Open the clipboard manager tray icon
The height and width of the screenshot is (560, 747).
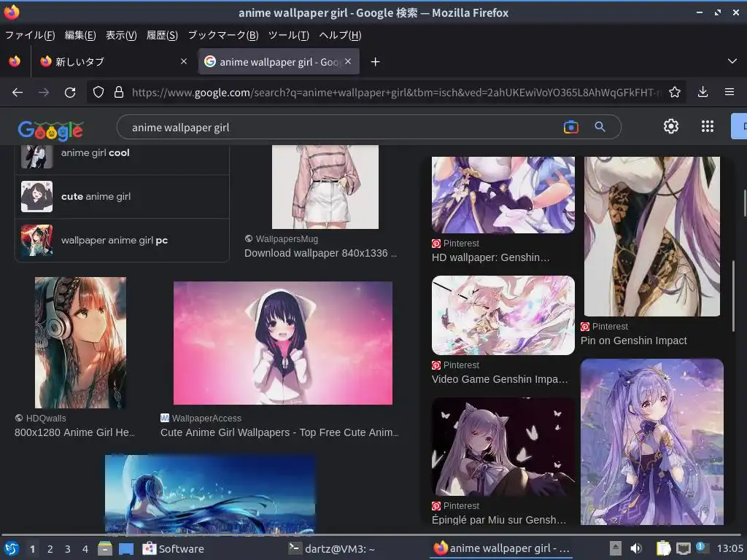(x=663, y=548)
